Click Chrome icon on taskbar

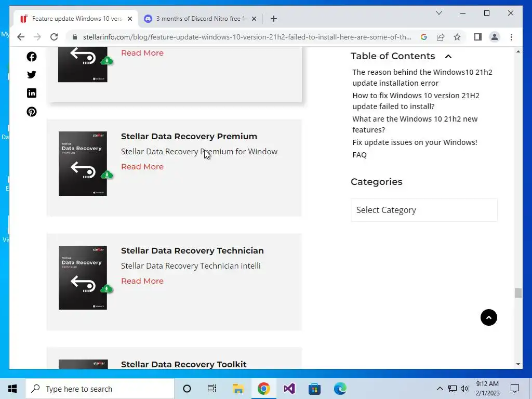pos(263,389)
